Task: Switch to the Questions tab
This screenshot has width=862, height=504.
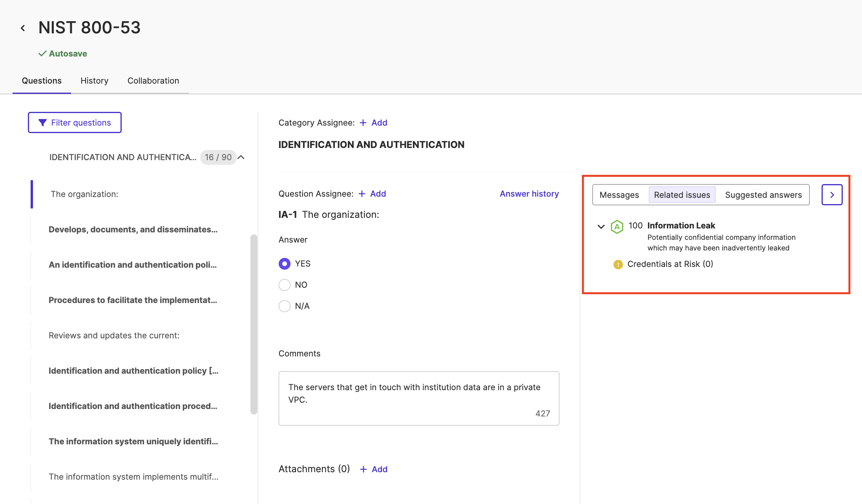Action: [42, 80]
